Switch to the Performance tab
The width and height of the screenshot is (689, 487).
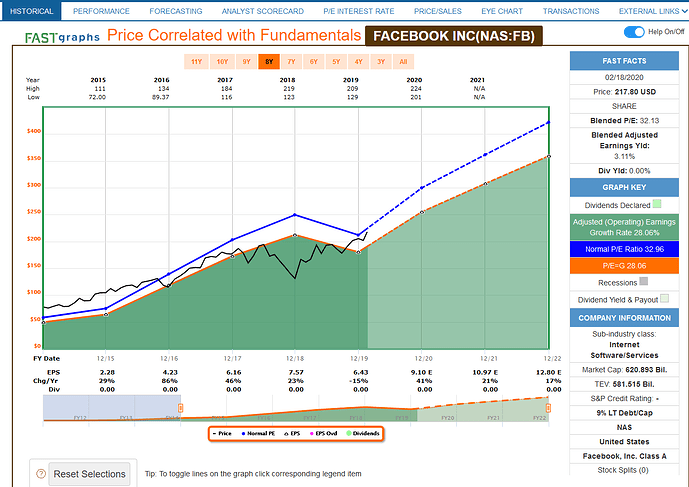[x=101, y=11]
